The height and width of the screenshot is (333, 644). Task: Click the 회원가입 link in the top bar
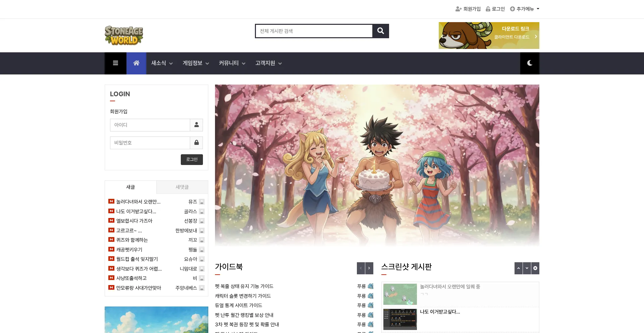coord(468,9)
